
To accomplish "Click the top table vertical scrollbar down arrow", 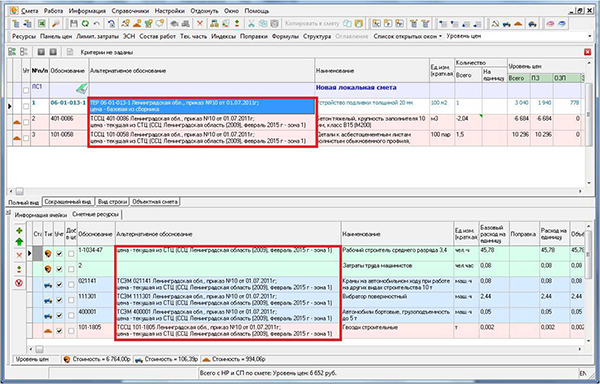I will coord(589,183).
